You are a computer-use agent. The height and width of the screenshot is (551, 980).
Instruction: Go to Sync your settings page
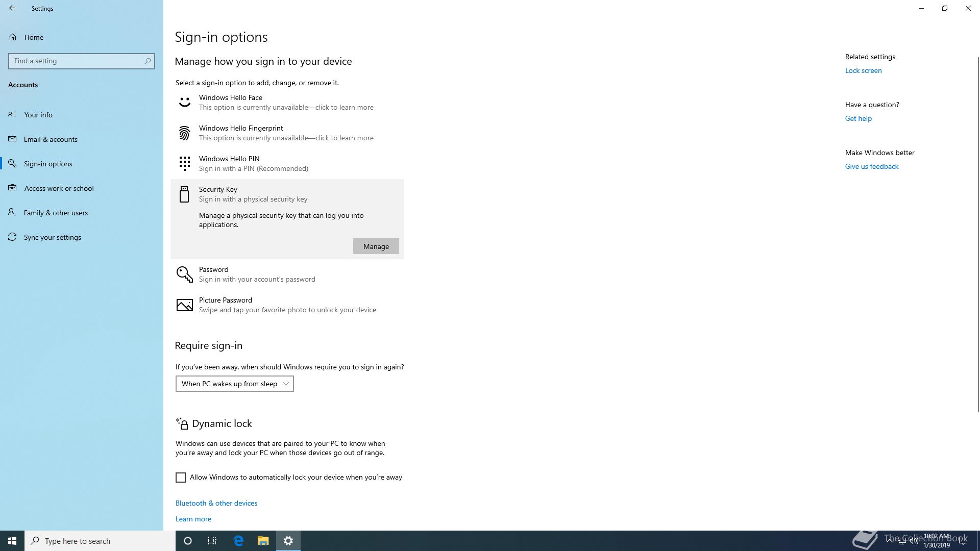click(82, 237)
